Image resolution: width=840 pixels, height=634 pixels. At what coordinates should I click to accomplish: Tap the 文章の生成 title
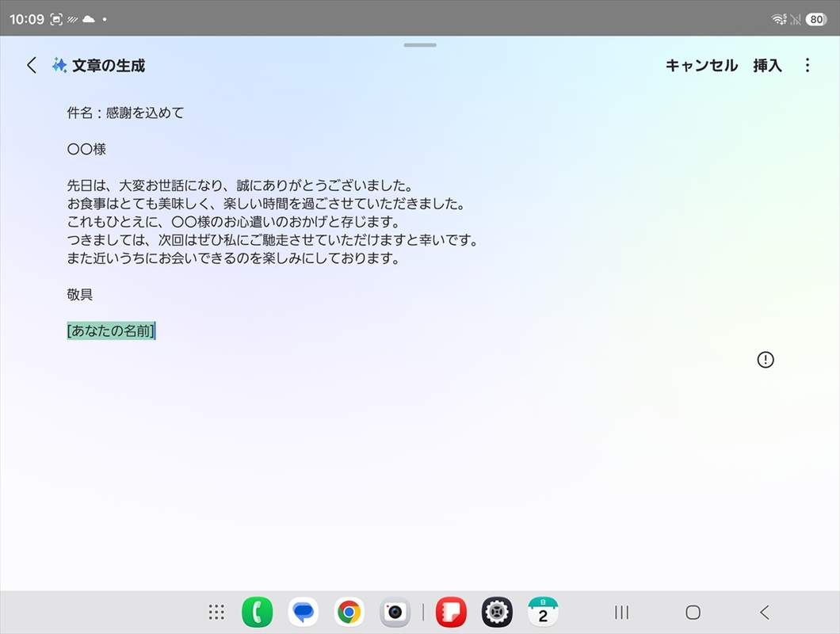click(109, 66)
